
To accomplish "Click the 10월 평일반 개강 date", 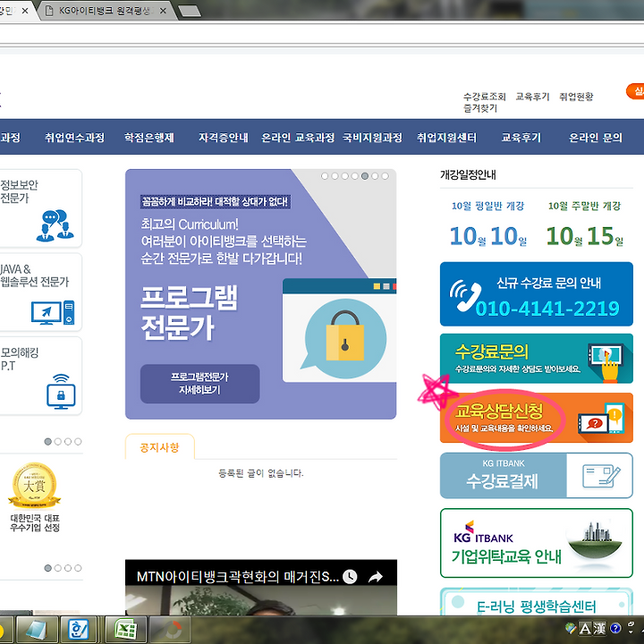I will coord(488,236).
